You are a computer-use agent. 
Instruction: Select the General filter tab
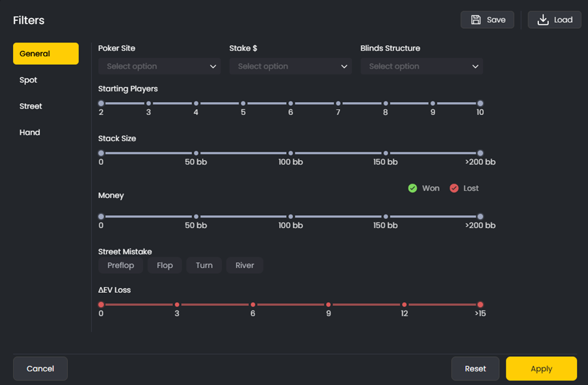(x=46, y=54)
